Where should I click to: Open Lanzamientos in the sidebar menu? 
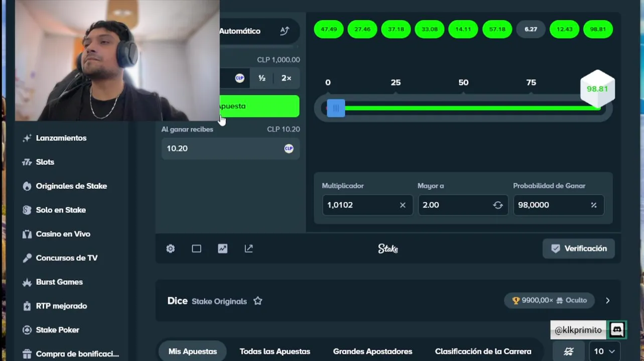61,138
